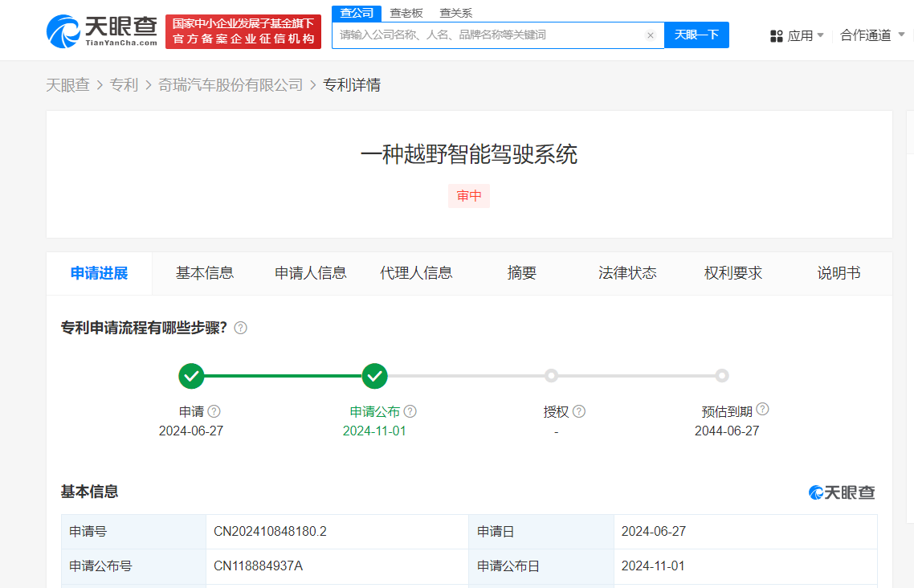914x588 pixels.
Task: Show help icon beside 预估到期 step label
Action: point(762,409)
